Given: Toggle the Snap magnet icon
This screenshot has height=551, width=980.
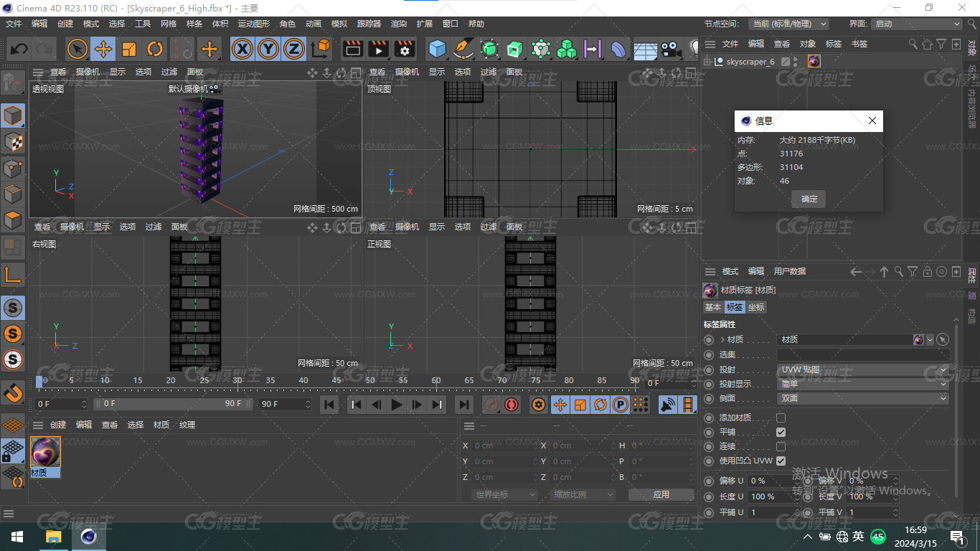Looking at the screenshot, I should point(13,392).
